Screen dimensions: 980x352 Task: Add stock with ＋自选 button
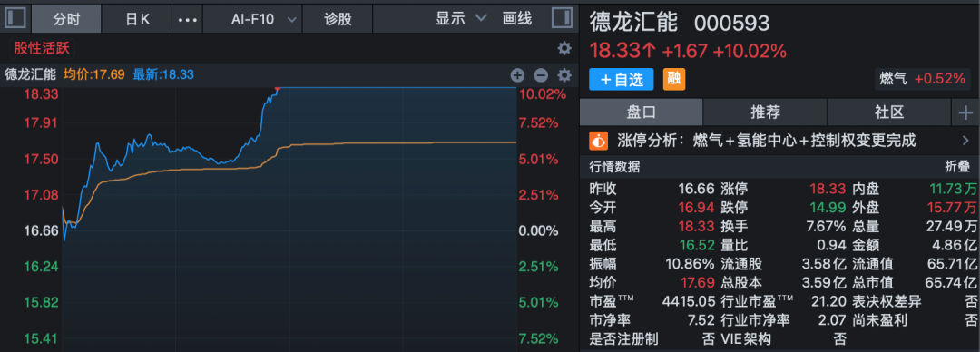click(622, 80)
